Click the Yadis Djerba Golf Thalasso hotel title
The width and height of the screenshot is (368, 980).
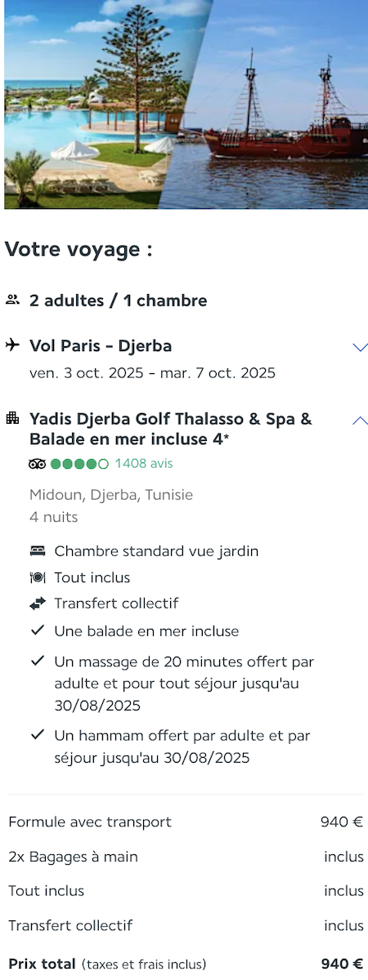pos(171,429)
